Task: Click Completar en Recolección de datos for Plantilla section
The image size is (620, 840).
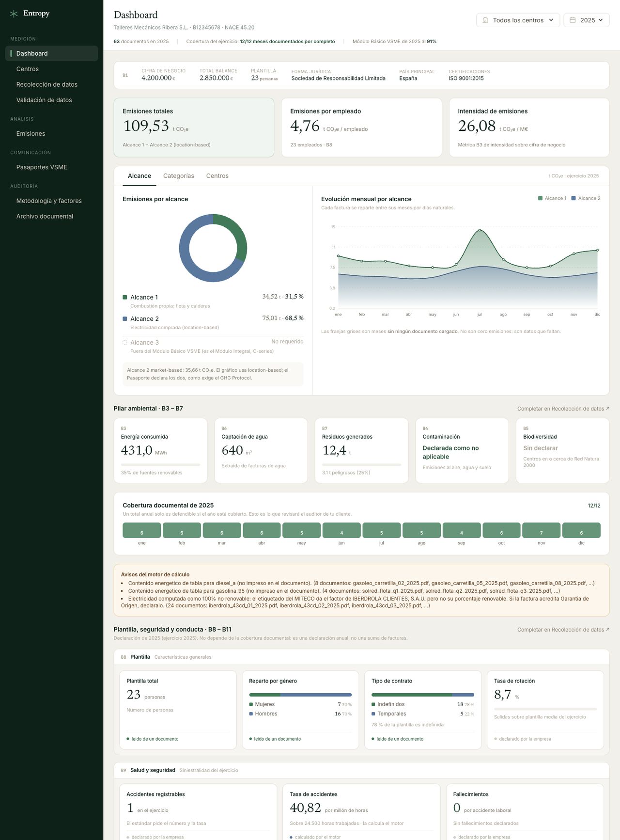Action: (x=563, y=630)
